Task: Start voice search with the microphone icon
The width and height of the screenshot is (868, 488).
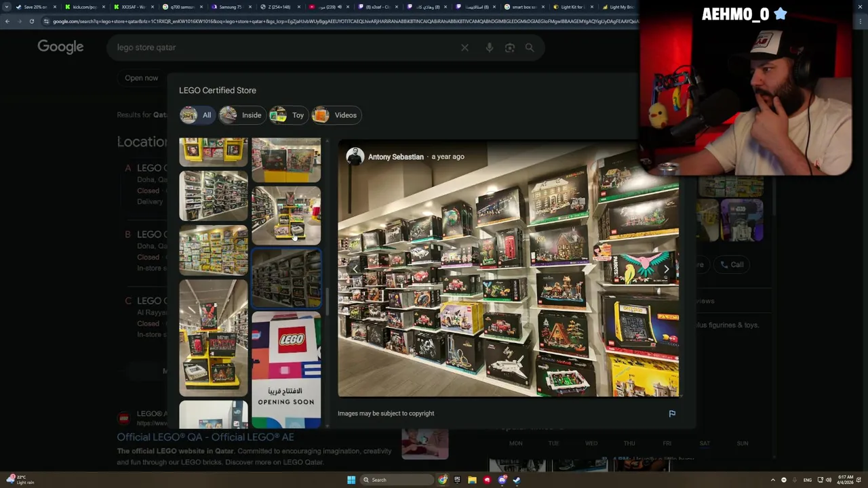Action: tap(490, 47)
